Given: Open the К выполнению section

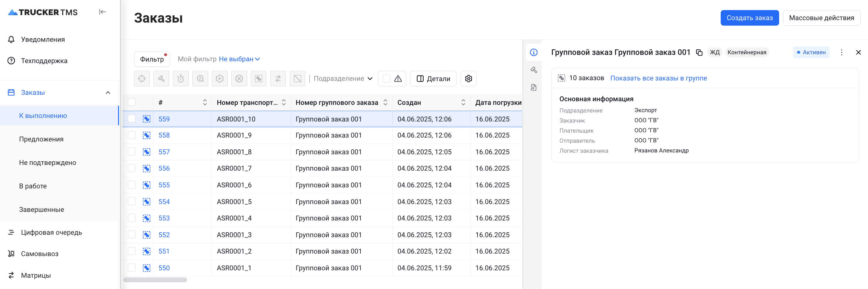Looking at the screenshot, I should (59, 116).
